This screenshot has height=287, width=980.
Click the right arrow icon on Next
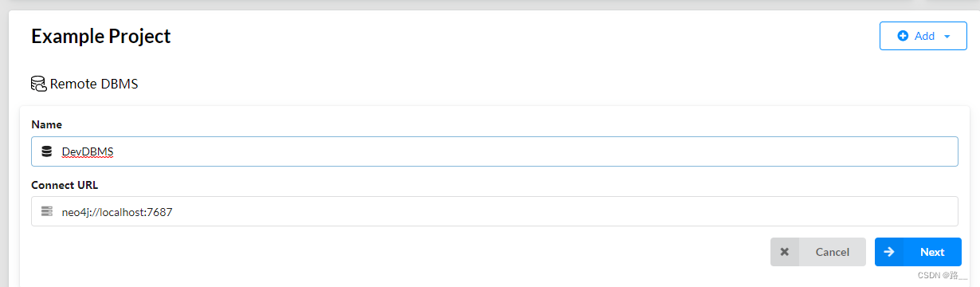[889, 252]
